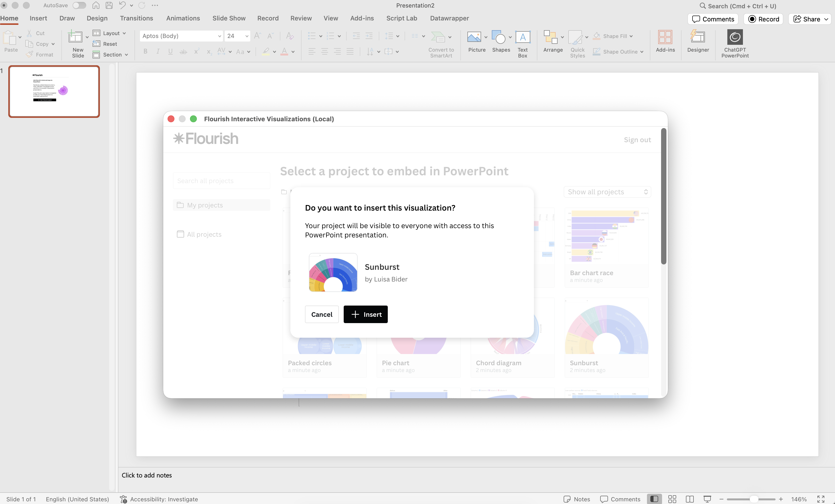Toggle Normal view button in the status bar
835x504 pixels.
pos(654,499)
